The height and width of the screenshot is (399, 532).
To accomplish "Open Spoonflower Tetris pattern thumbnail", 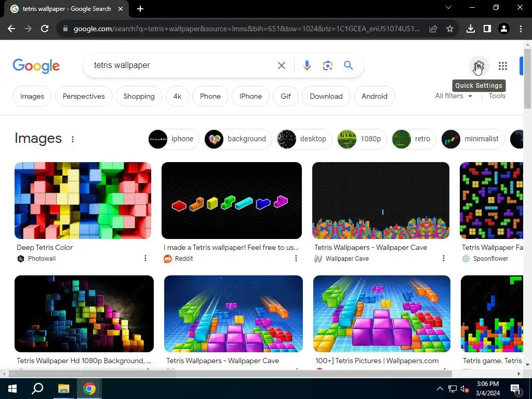I will coord(491,201).
